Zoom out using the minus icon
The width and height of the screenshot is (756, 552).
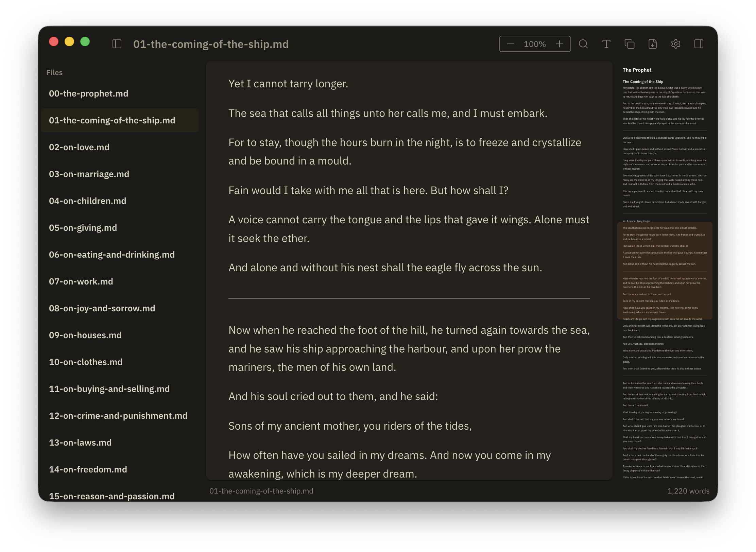(510, 44)
